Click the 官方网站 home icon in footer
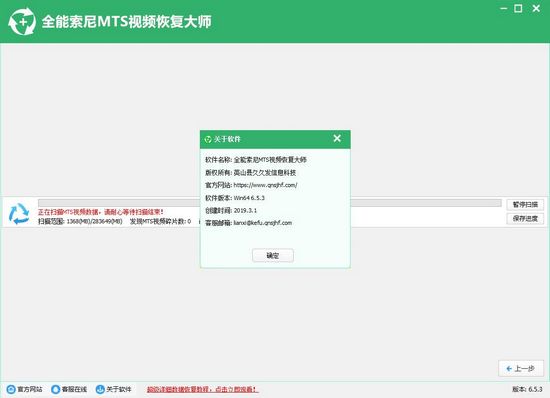The width and height of the screenshot is (550, 398). [x=11, y=389]
